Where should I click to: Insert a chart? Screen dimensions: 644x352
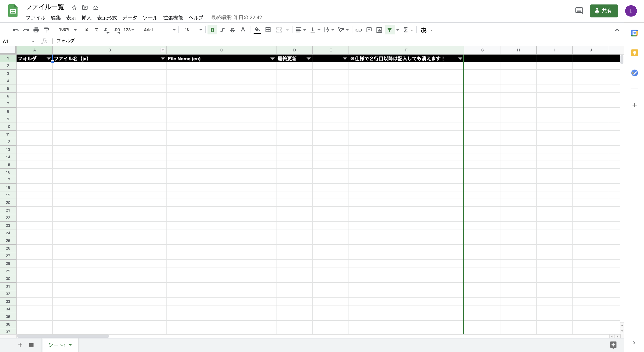379,30
